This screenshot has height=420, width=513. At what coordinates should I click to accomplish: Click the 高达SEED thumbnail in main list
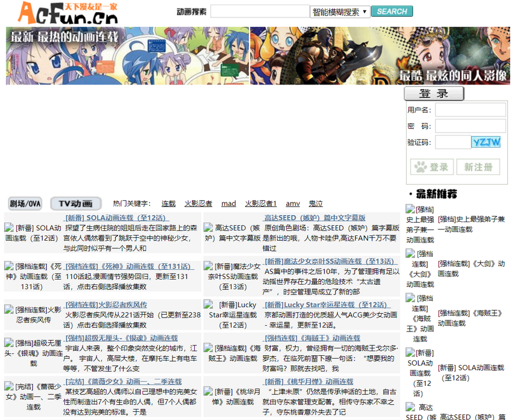232,233
